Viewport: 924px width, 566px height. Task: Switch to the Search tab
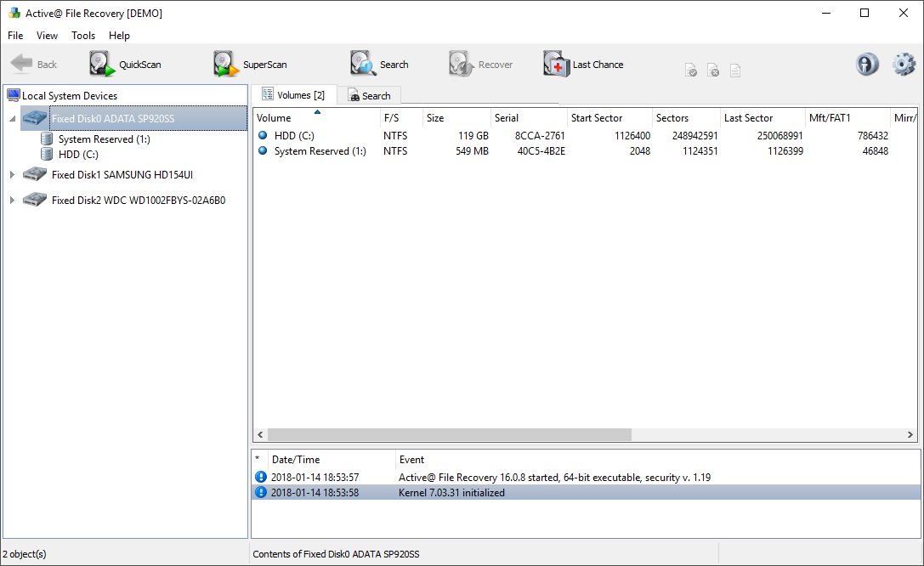pos(369,95)
